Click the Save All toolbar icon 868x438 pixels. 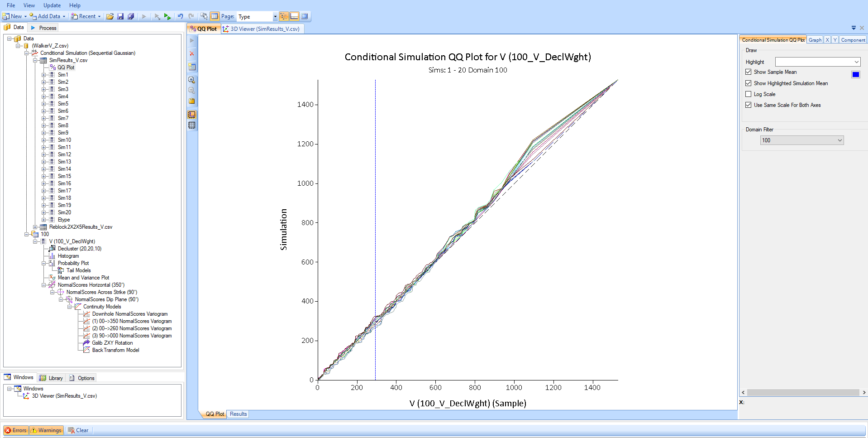[x=131, y=16]
